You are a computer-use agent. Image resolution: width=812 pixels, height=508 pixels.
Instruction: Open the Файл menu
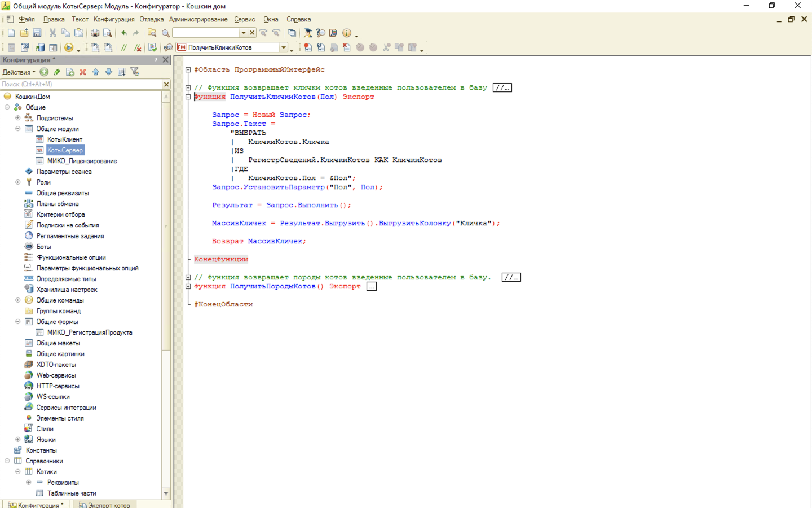(27, 19)
